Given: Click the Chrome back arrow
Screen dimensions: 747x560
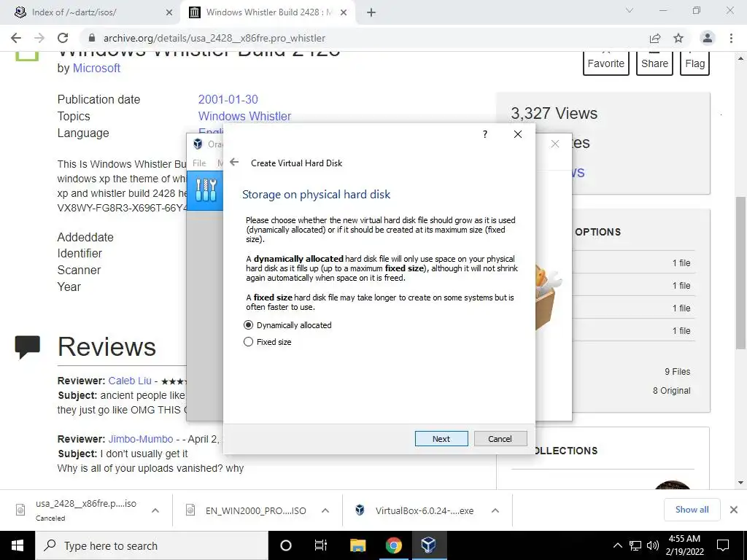Looking at the screenshot, I should click(16, 38).
